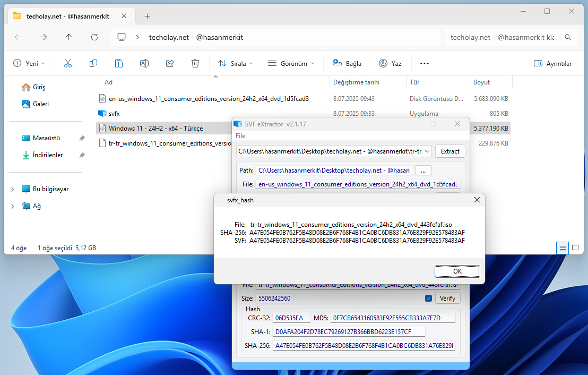Open the Yeni new item dropdown
The width and height of the screenshot is (588, 375).
click(x=29, y=63)
